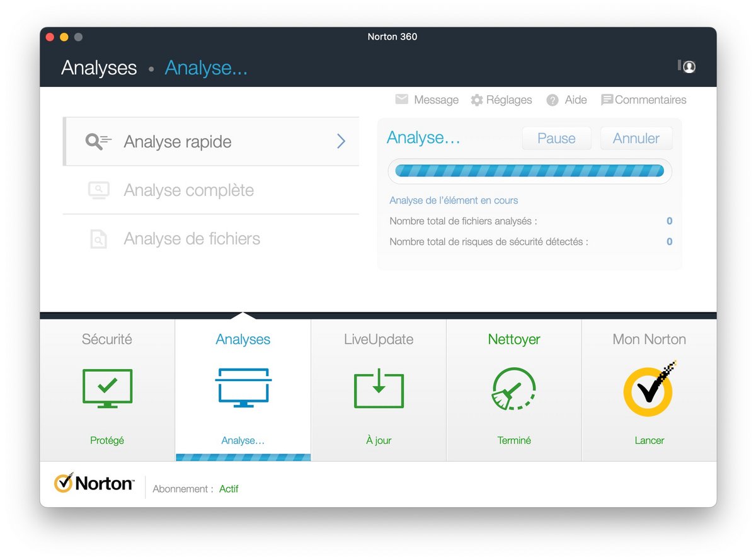The width and height of the screenshot is (756, 560).
Task: Click the Norton logo in footer
Action: (x=94, y=483)
